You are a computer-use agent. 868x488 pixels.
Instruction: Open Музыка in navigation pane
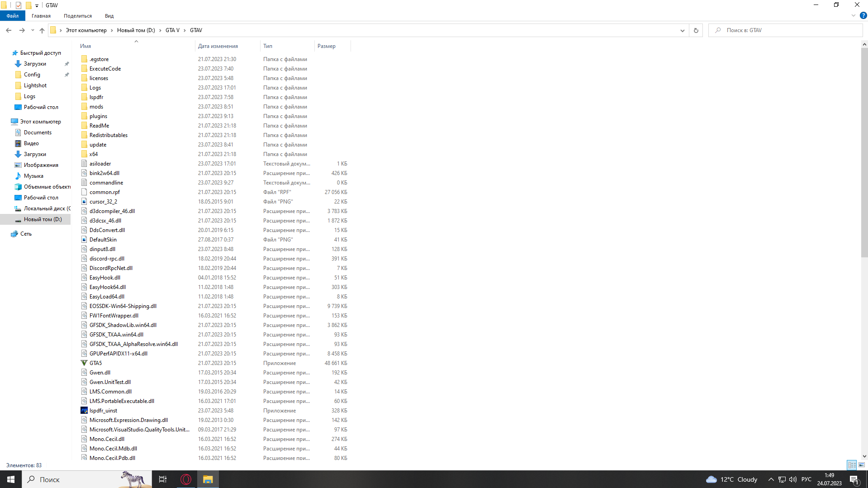click(x=33, y=176)
